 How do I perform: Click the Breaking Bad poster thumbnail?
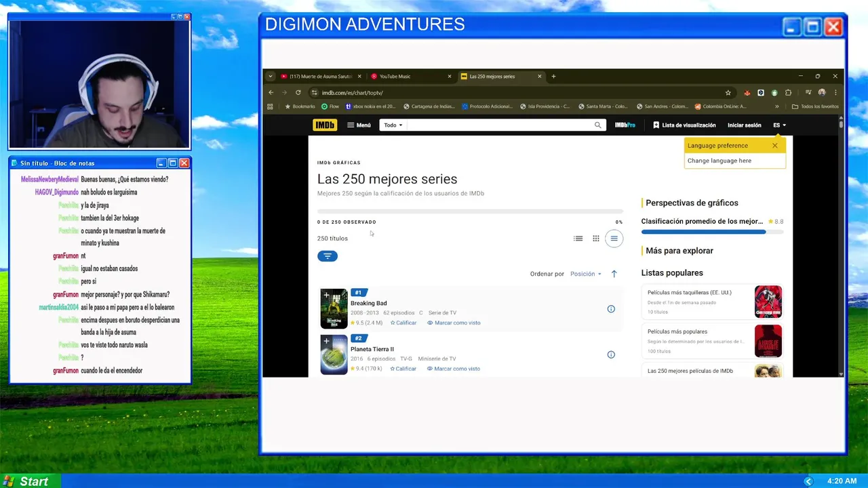334,308
